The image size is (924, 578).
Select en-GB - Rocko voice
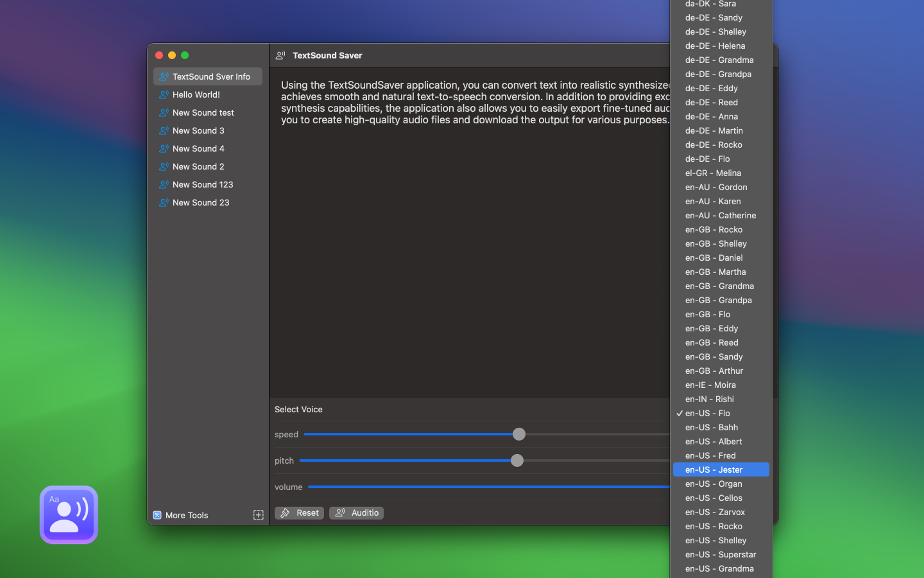click(x=721, y=229)
